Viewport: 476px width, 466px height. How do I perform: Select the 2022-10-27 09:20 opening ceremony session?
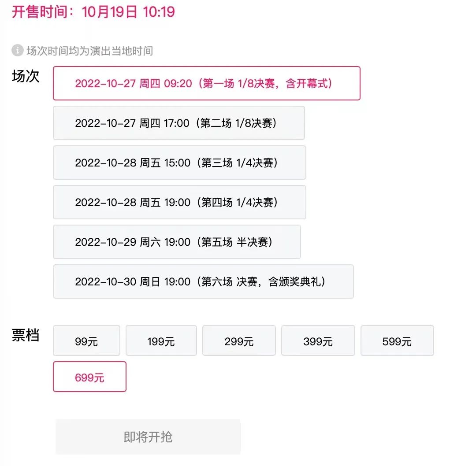(x=206, y=83)
